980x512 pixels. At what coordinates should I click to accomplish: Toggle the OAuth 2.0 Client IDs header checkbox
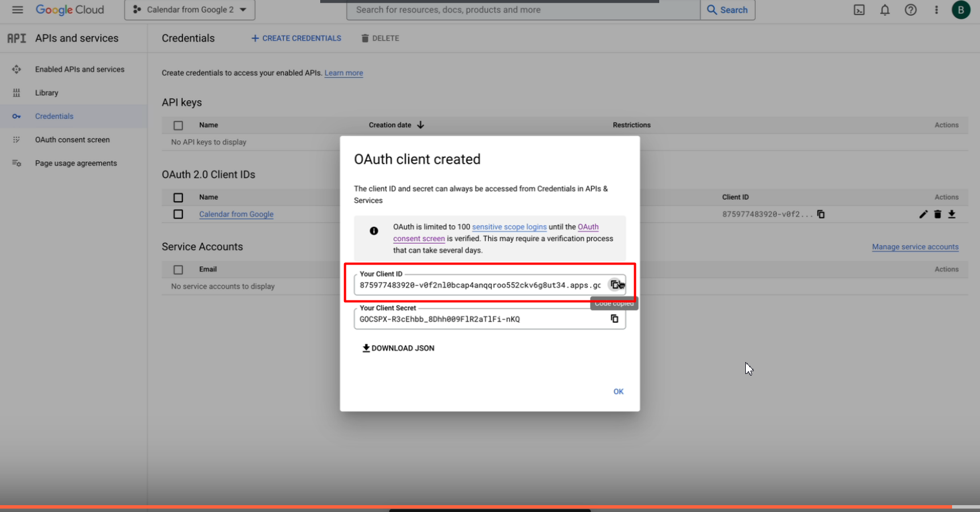178,197
